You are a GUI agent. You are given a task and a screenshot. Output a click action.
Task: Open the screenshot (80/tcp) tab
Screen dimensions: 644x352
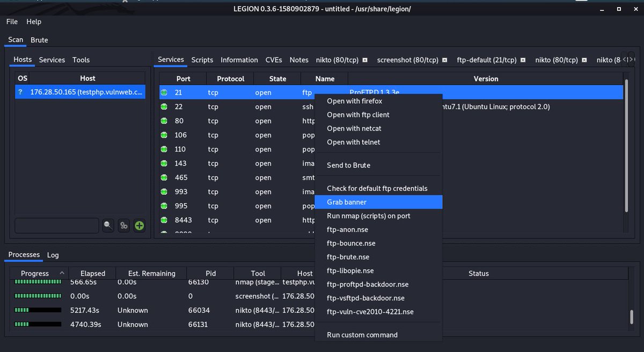tap(408, 60)
